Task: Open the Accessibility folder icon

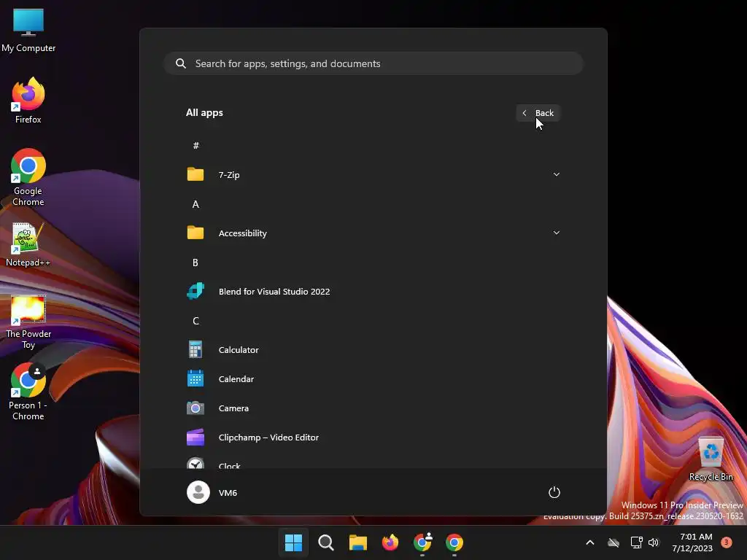Action: coord(196,233)
